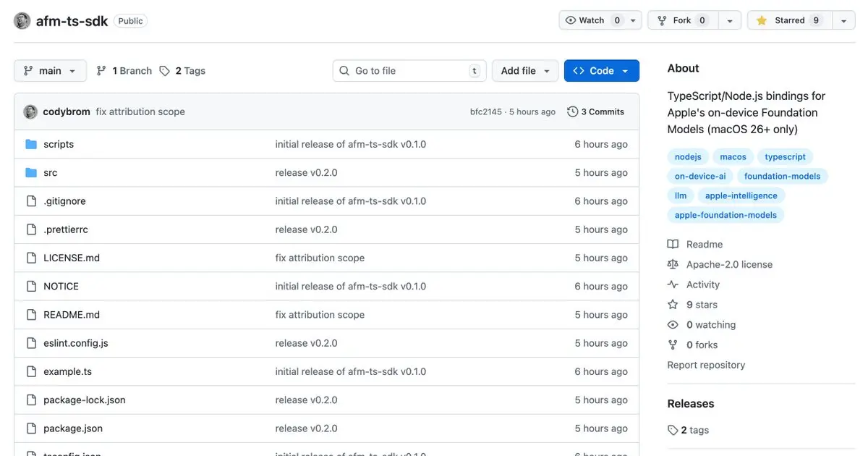This screenshot has height=456, width=868.
Task: Click the on-device-ai topic tag
Action: 700,176
